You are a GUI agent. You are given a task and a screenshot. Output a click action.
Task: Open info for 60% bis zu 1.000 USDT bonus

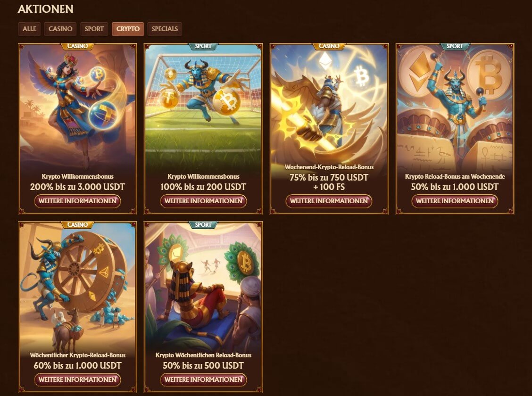click(x=77, y=379)
